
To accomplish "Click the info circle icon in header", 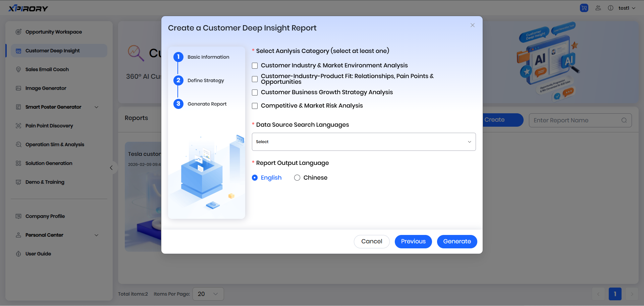I will [610, 8].
